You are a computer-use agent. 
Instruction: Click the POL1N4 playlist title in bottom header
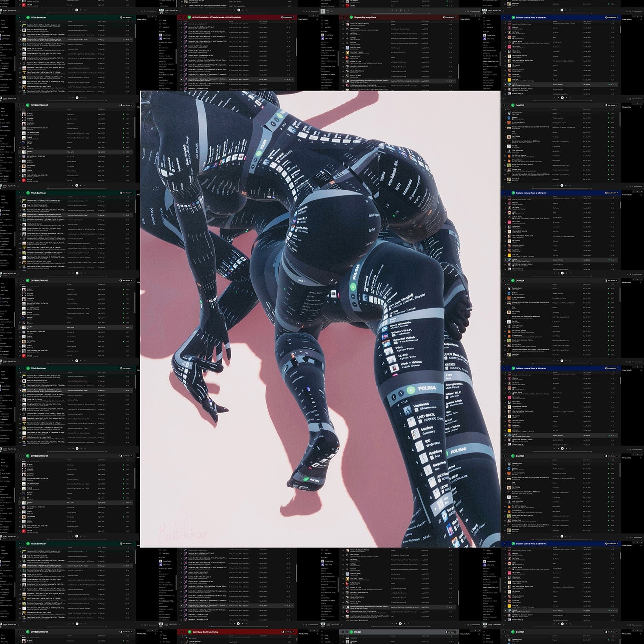tap(358, 632)
